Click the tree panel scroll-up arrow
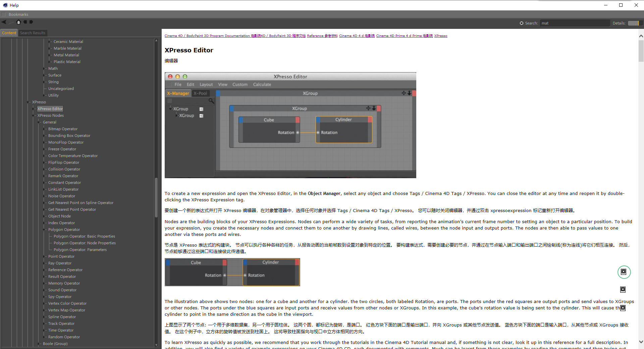This screenshot has height=349, width=644. 156,41
